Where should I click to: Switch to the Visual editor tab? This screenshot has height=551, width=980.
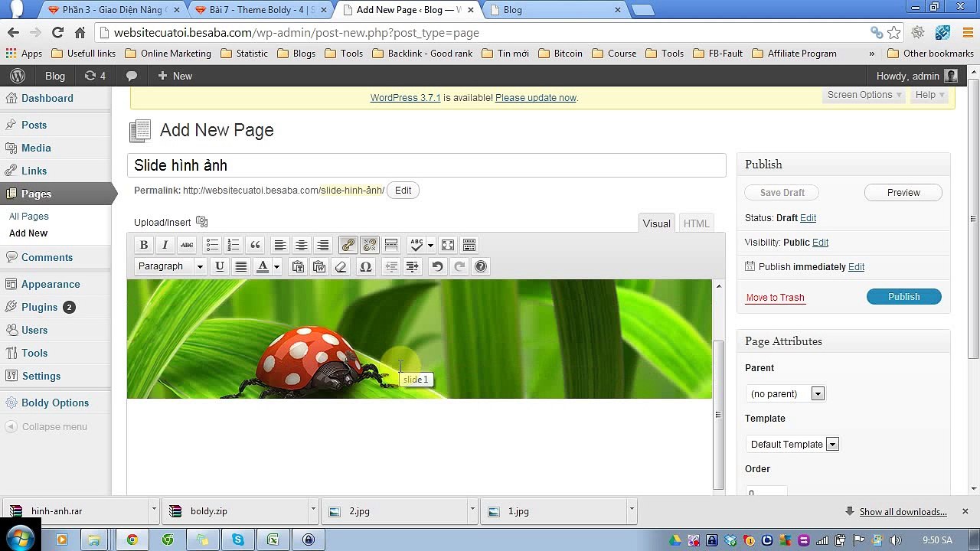click(x=657, y=223)
